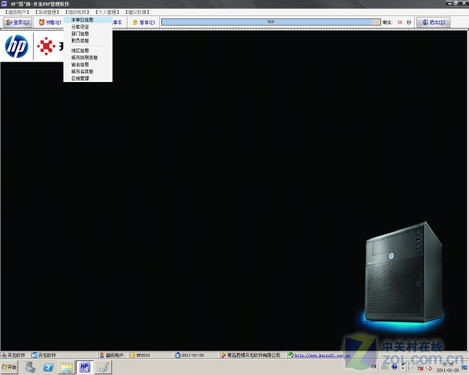Expand the first menu bar item 【超级用户】
This screenshot has width=469, height=375.
coord(17,12)
